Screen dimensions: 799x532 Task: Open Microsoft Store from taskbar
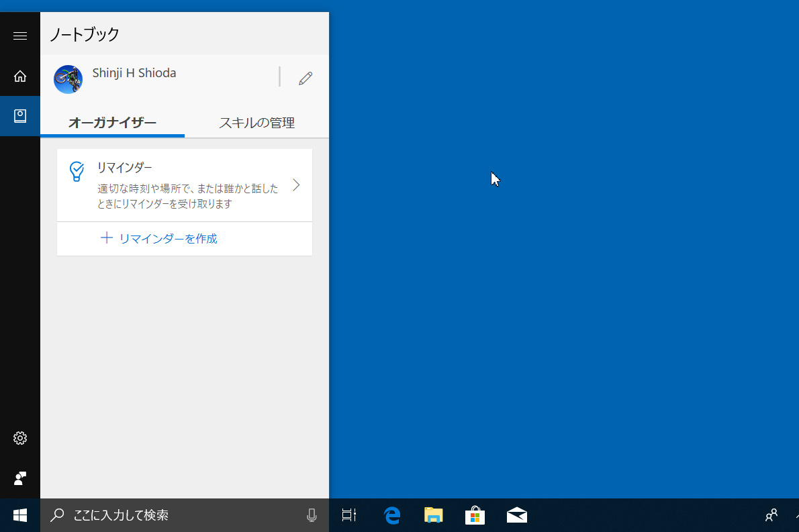(475, 515)
